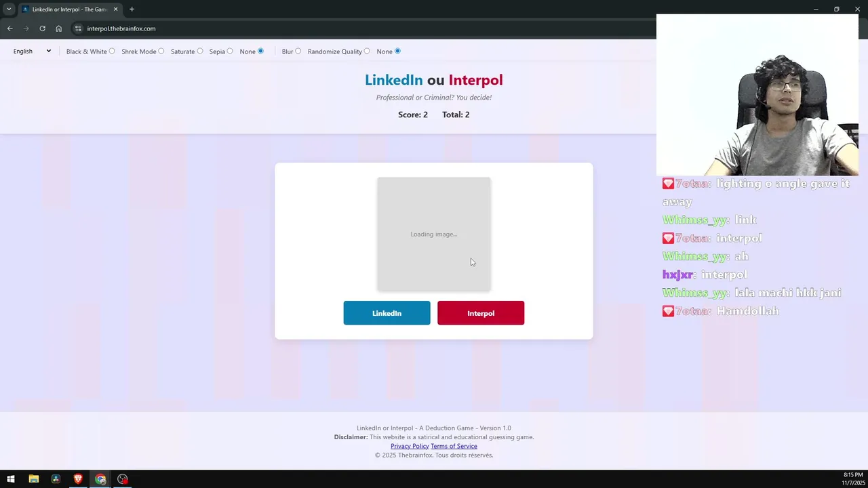Open the site information icon in address bar
Screen dimensions: 868x488
78,28
